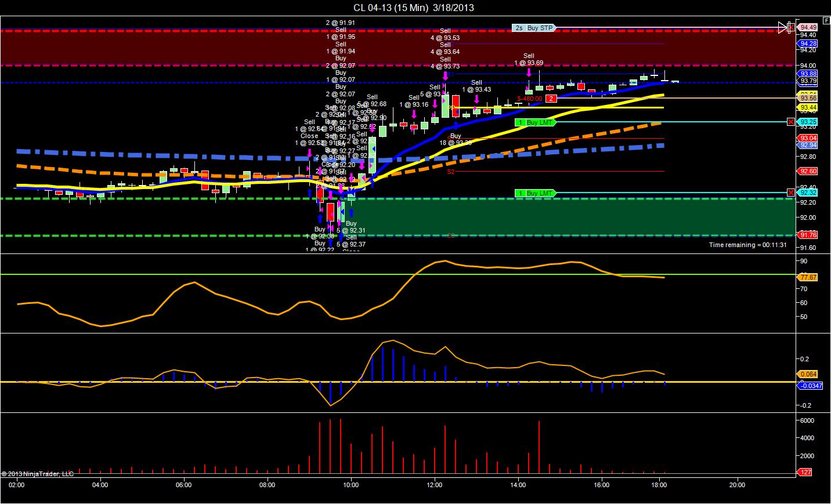Click the 'Buy 18 @ 93.30' execution label
Viewport: 831px width, 504px height.
(x=456, y=139)
